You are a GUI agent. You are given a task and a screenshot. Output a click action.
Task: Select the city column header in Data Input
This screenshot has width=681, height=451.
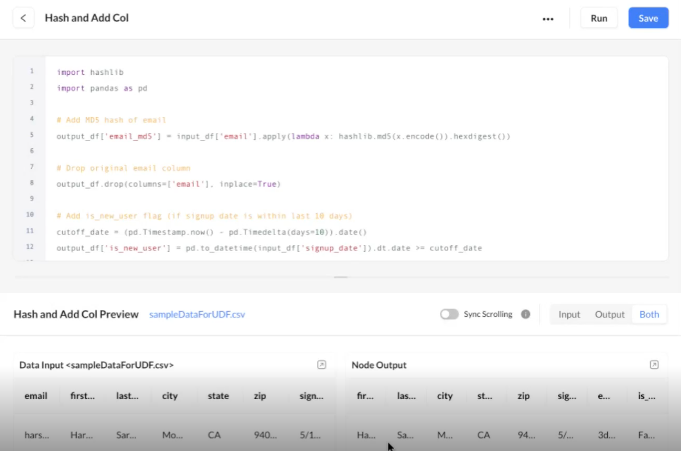170,396
